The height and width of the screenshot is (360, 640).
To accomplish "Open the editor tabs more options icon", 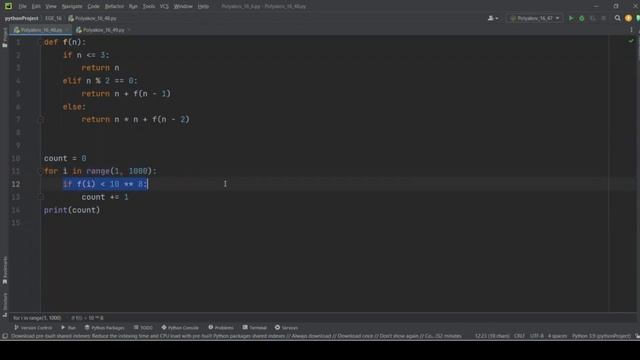I will coord(631,30).
